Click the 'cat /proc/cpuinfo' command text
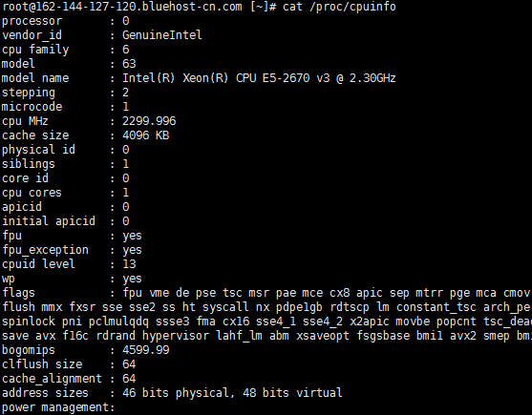The width and height of the screenshot is (532, 415). [x=339, y=7]
